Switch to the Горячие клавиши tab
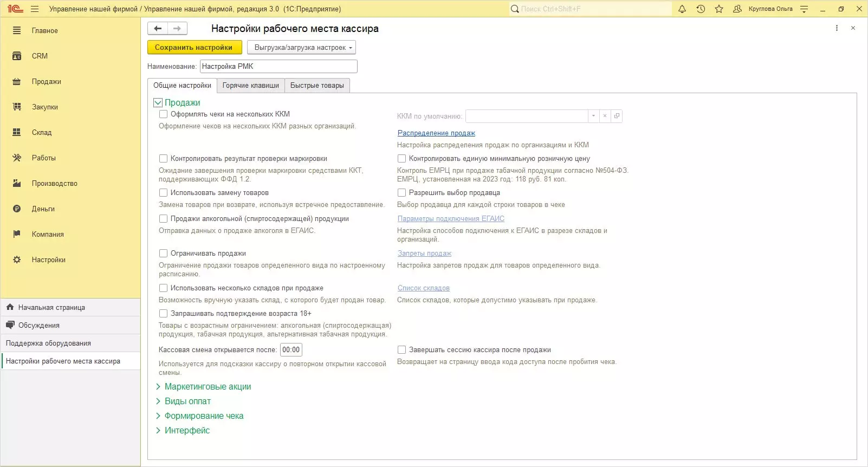868x467 pixels. coord(251,86)
